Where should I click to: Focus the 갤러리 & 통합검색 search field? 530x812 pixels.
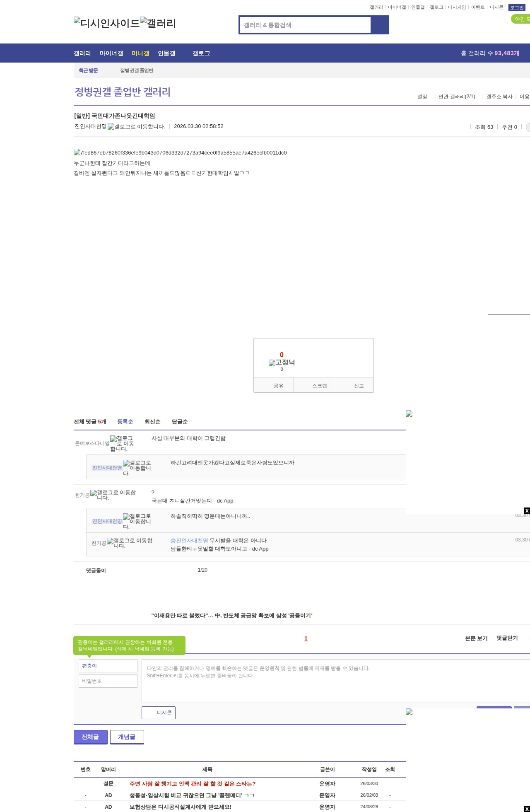click(x=306, y=25)
